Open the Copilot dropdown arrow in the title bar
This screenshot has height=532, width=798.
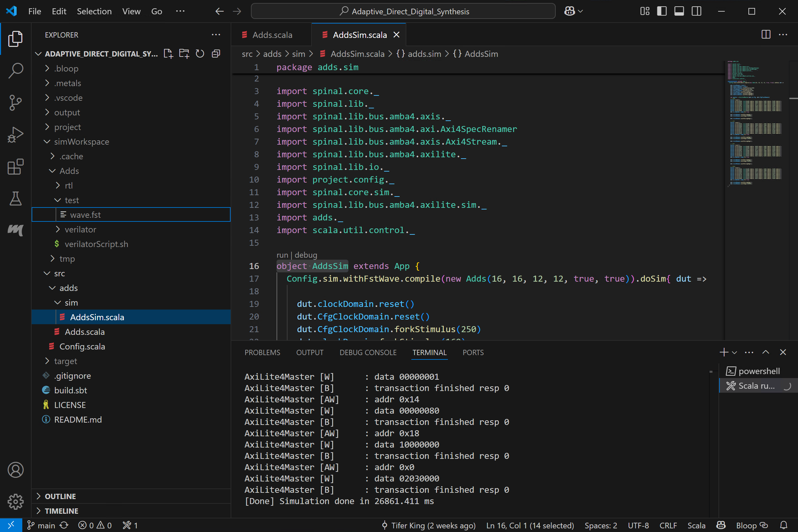580,11
